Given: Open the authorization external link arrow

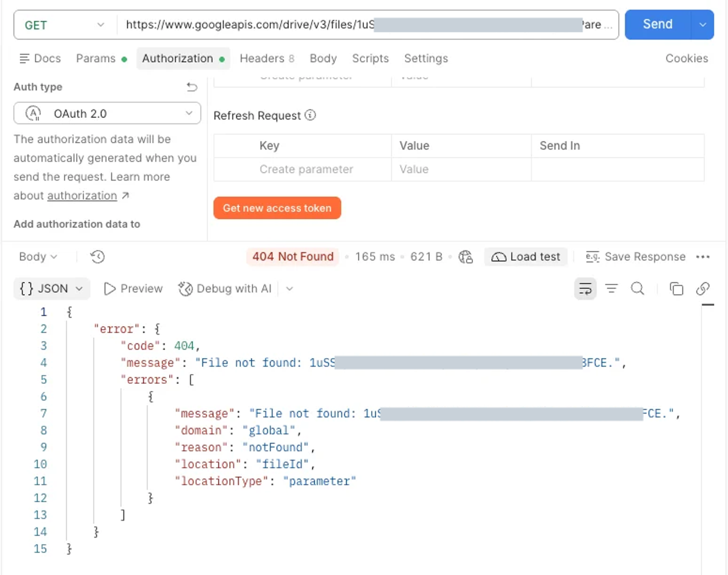Looking at the screenshot, I should click(125, 196).
